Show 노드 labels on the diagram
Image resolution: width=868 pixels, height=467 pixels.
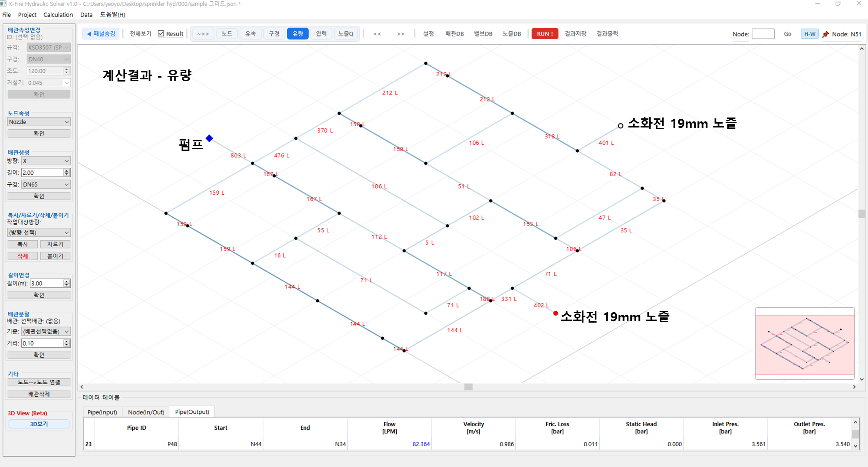coord(227,33)
